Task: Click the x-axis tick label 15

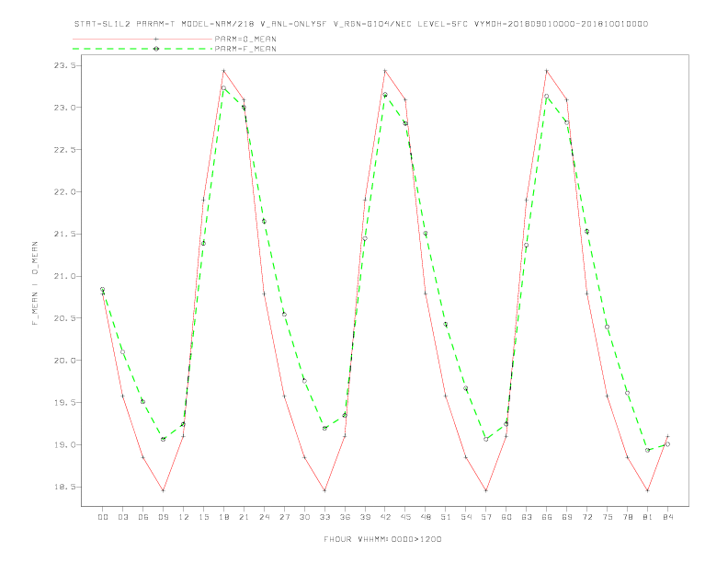Action: (203, 517)
